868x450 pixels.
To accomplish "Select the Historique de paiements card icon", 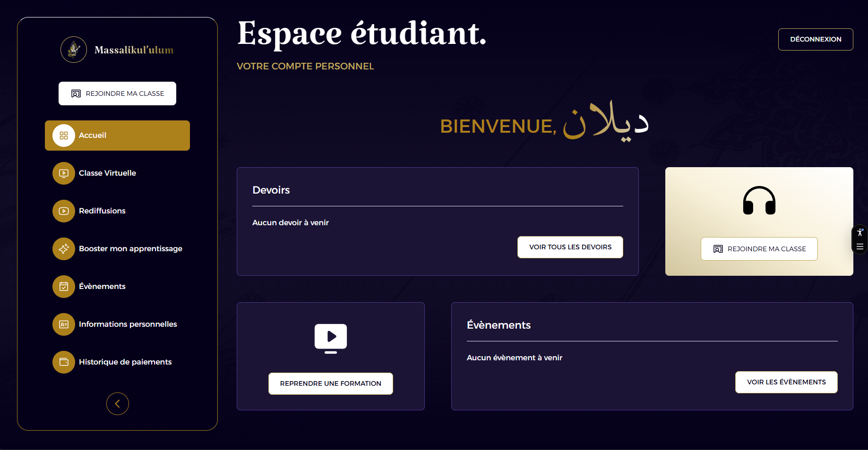I will coord(63,362).
